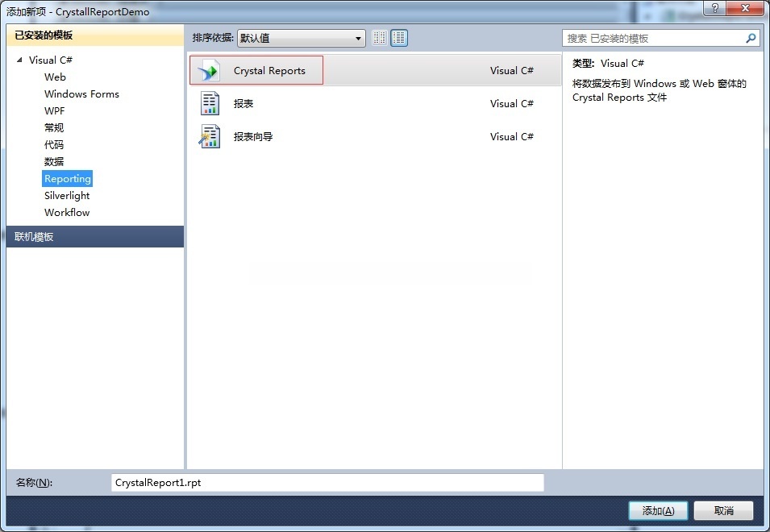Collapse the Visual C# tree node
770x532 pixels.
click(x=19, y=60)
